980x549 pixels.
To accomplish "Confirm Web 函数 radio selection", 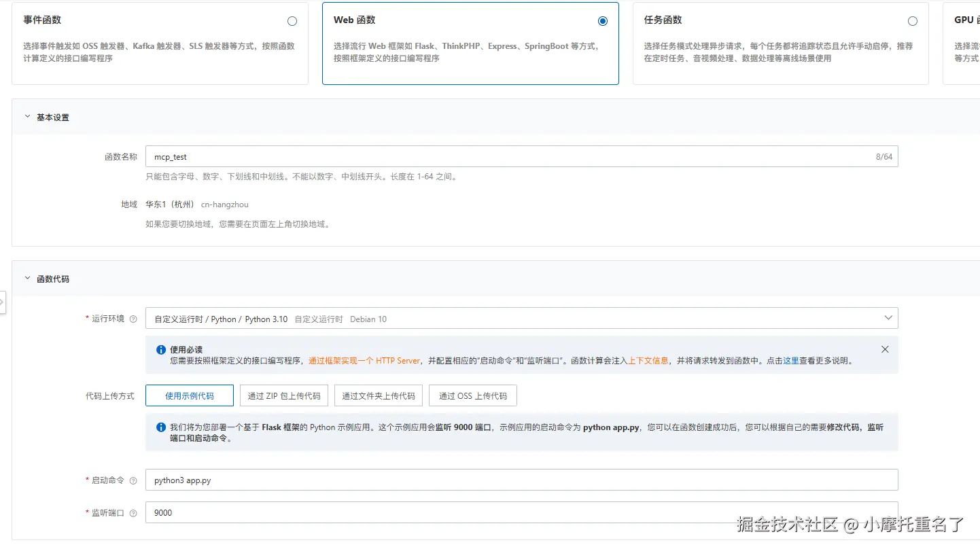I will tap(602, 21).
